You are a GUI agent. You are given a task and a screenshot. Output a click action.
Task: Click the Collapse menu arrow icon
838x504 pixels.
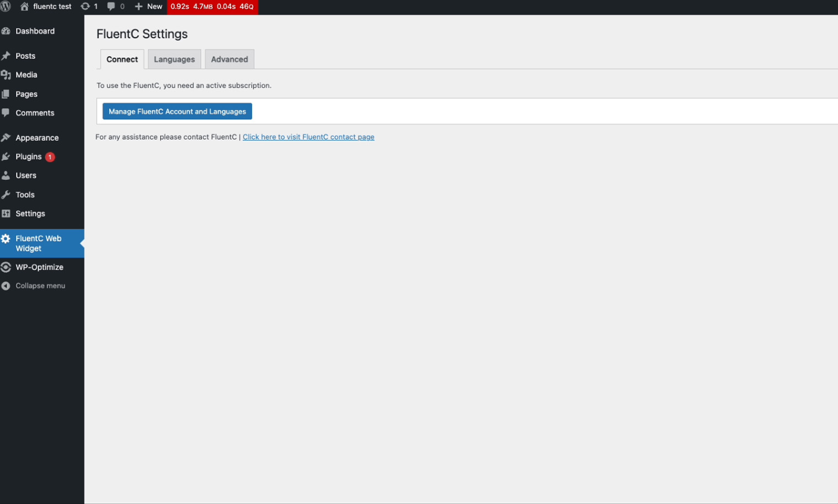6,286
